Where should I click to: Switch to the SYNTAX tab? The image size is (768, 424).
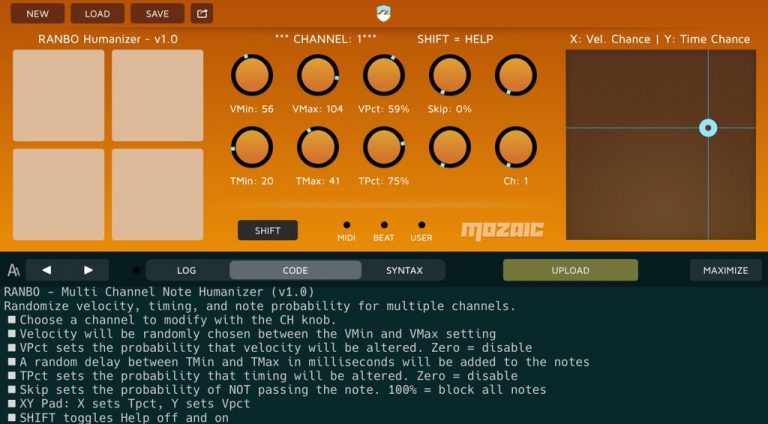[404, 270]
